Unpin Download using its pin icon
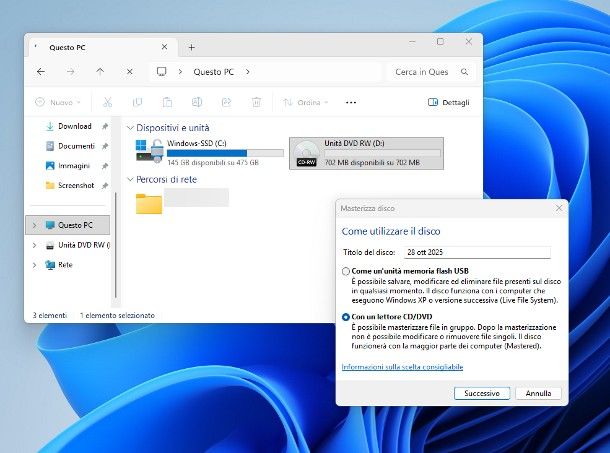610x453 pixels. click(x=105, y=126)
